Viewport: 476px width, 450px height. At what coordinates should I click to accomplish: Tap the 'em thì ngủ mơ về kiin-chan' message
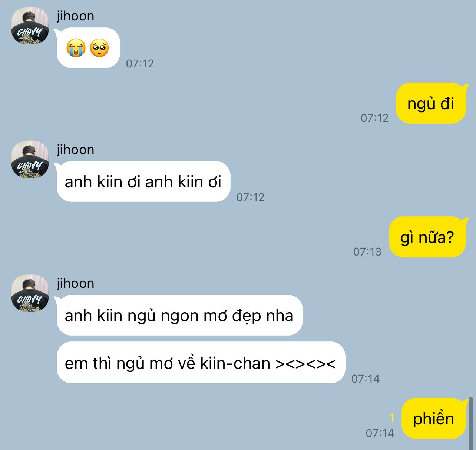click(201, 363)
